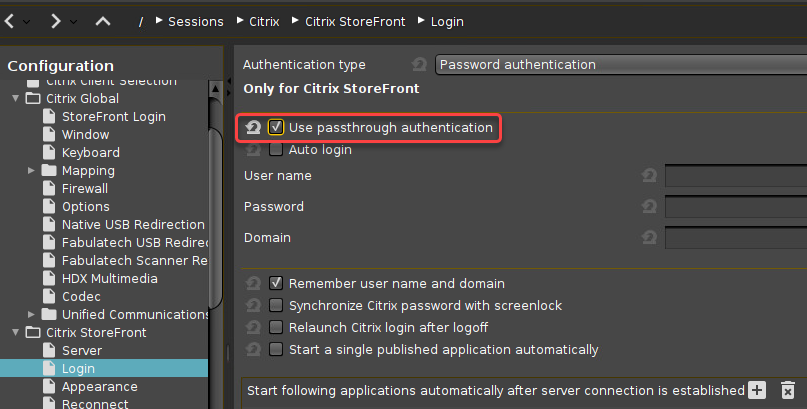
Task: Enable Relaunch Citrix login after logoff
Action: click(x=276, y=328)
